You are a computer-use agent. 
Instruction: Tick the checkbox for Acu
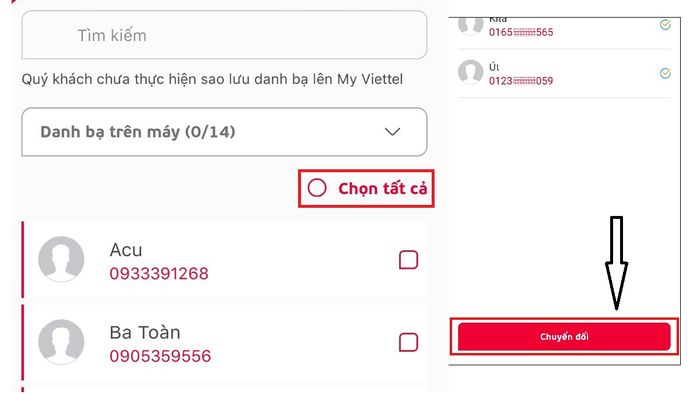click(x=408, y=260)
